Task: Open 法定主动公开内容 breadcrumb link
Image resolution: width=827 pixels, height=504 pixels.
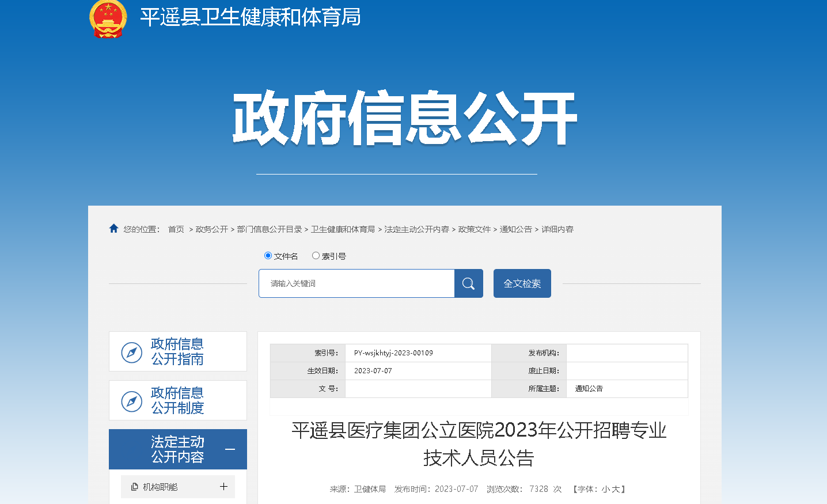Action: pos(417,229)
